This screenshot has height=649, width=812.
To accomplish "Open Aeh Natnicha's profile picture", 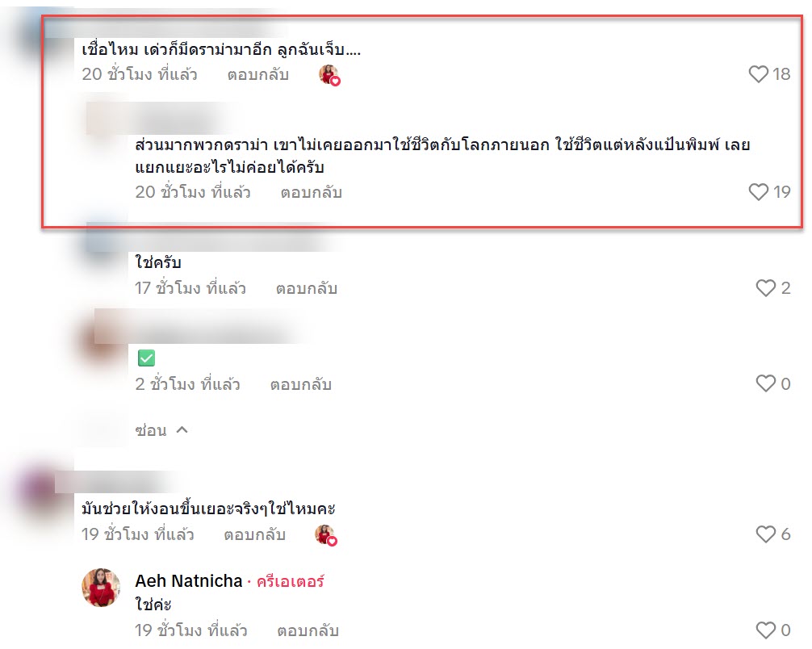I will [101, 588].
